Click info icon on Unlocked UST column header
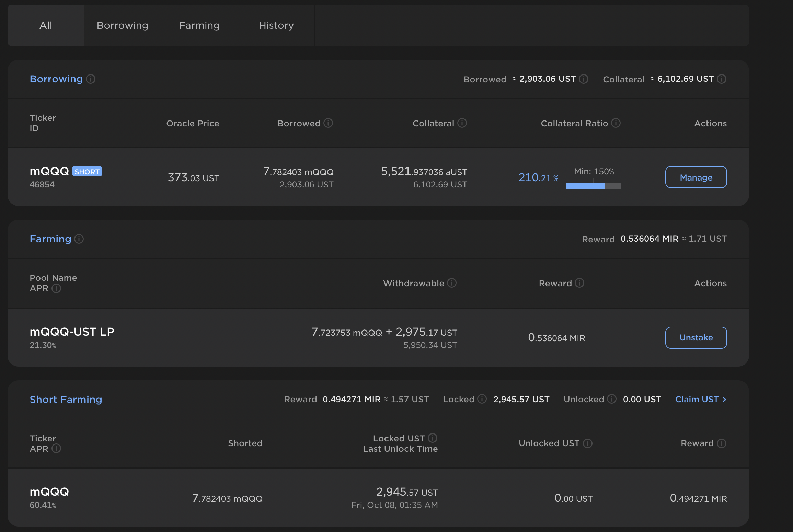Image resolution: width=793 pixels, height=532 pixels. click(x=588, y=443)
